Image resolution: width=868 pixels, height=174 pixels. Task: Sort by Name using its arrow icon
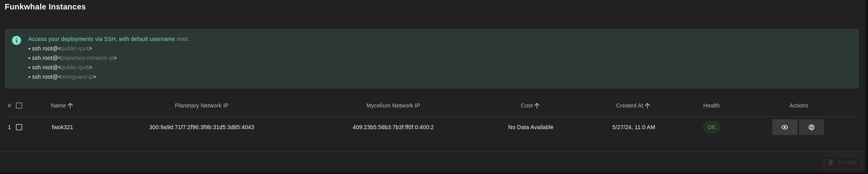[x=71, y=106]
